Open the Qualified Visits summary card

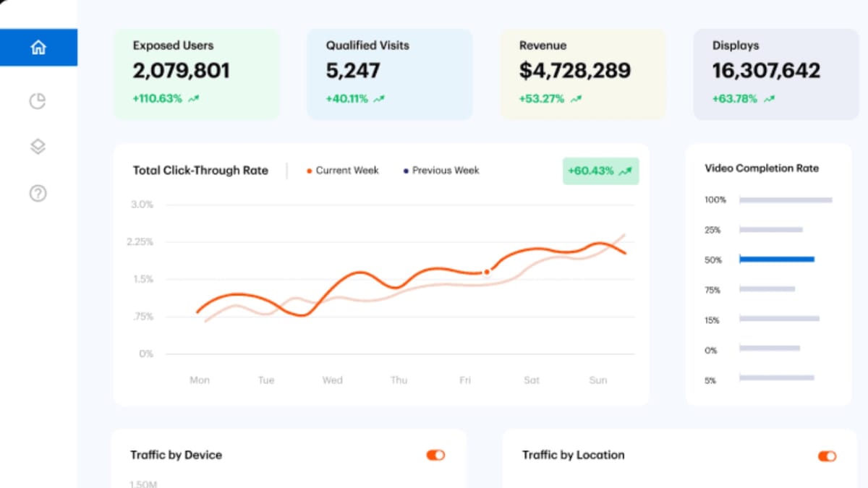coord(389,72)
